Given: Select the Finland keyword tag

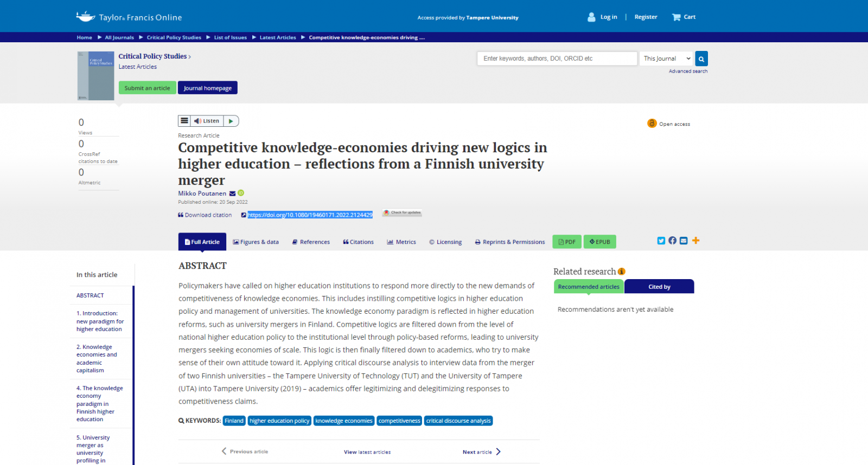Looking at the screenshot, I should click(x=234, y=421).
